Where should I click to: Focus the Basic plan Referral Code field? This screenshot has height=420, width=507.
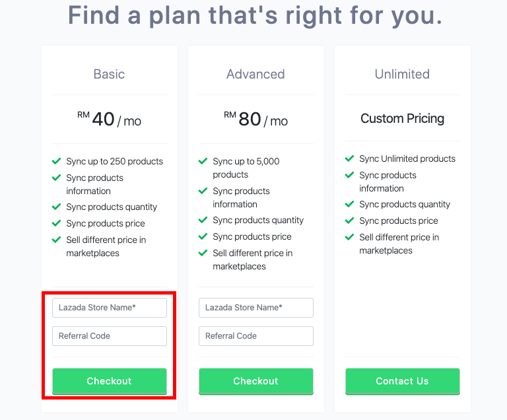[x=109, y=336]
